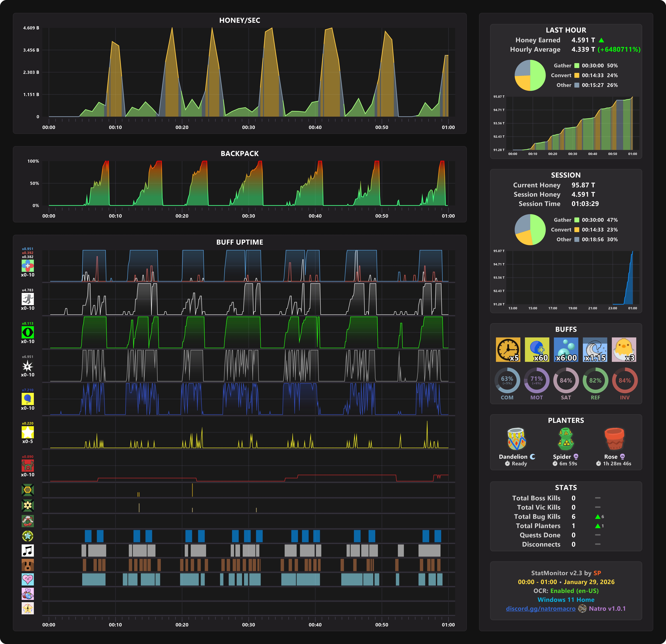The height and width of the screenshot is (644, 666).
Task: Click yellow Convert swatch in Session legend
Action: (x=577, y=230)
